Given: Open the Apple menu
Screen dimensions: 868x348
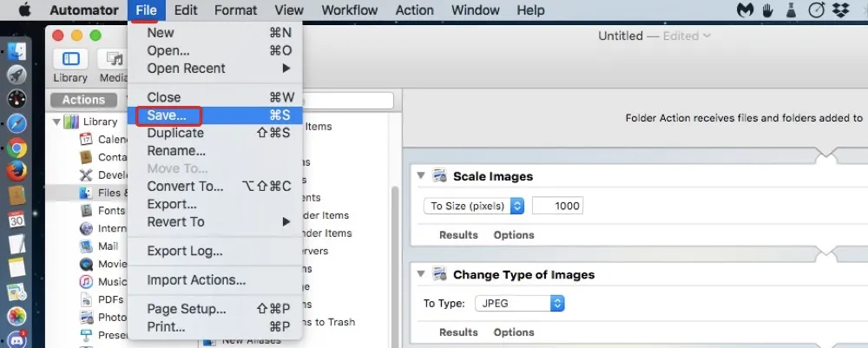Looking at the screenshot, I should coord(24,10).
